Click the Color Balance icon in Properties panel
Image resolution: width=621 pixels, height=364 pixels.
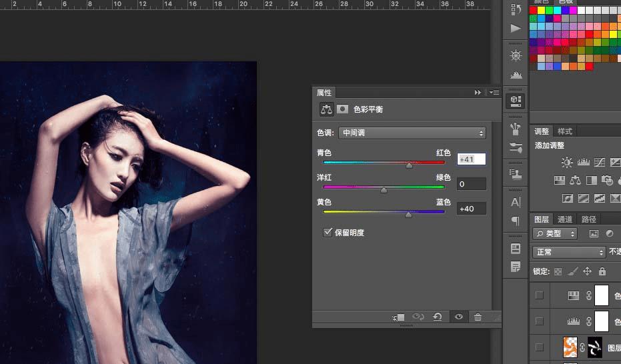326,109
